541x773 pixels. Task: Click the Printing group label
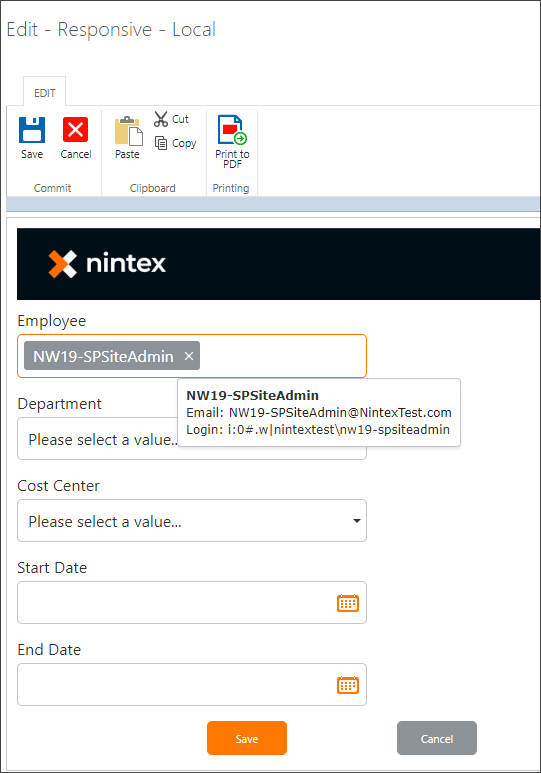(x=231, y=188)
